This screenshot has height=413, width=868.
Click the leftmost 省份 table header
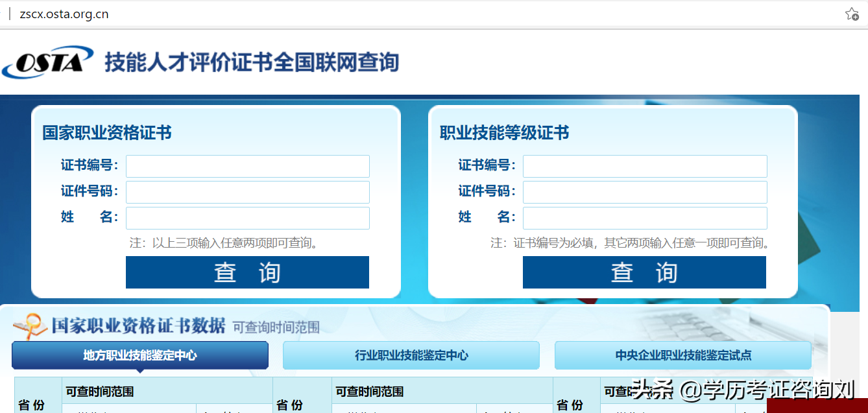[x=31, y=405]
